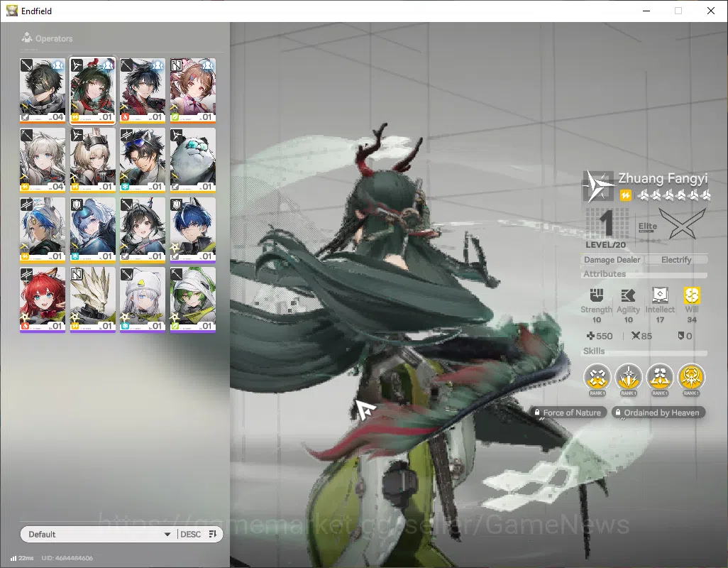Select the blonde crowned rabbit-eared operator card
The height and width of the screenshot is (568, 728).
[92, 160]
